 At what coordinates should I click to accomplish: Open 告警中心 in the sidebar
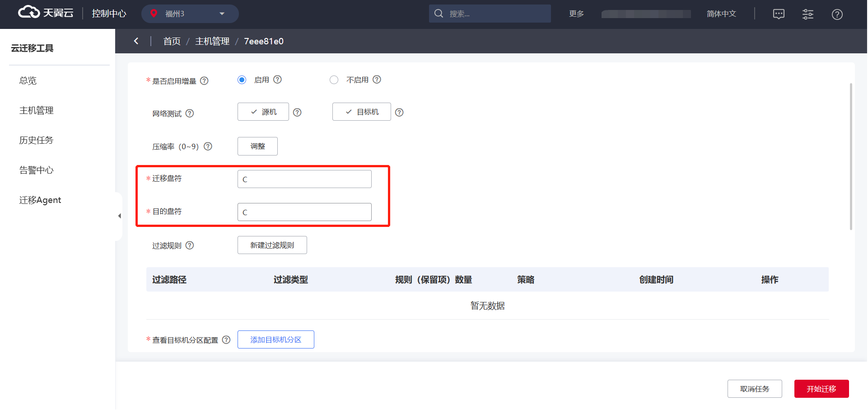click(x=36, y=170)
